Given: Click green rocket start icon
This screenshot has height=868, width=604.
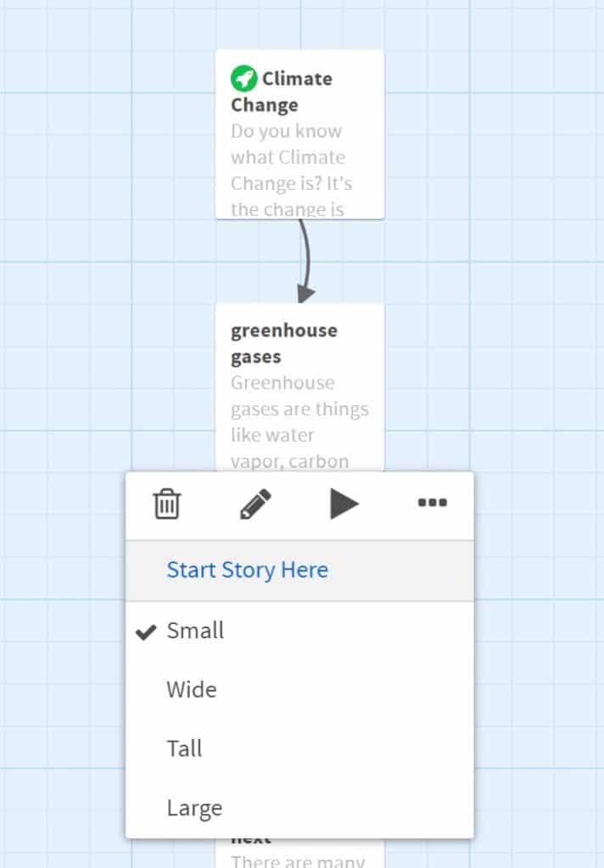Looking at the screenshot, I should tap(243, 78).
